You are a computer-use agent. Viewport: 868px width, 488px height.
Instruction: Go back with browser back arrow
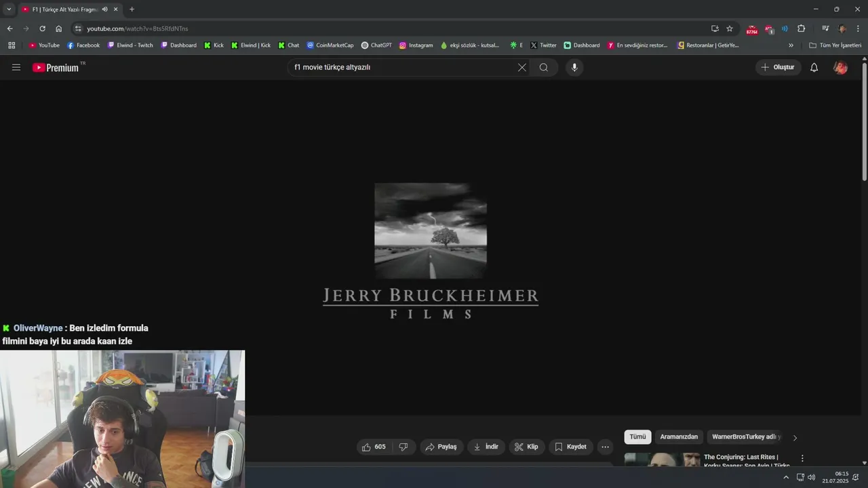pyautogui.click(x=9, y=28)
